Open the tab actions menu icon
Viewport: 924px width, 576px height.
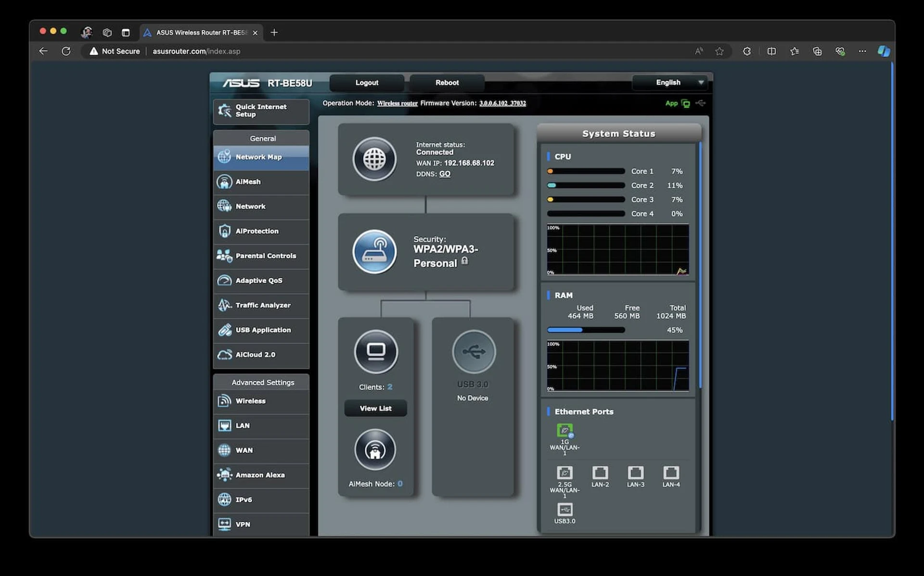point(126,33)
